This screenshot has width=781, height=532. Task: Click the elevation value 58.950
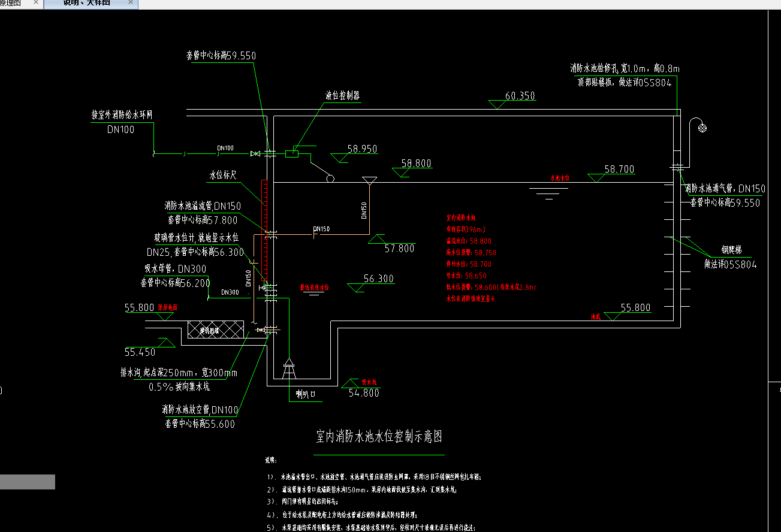pos(362,149)
